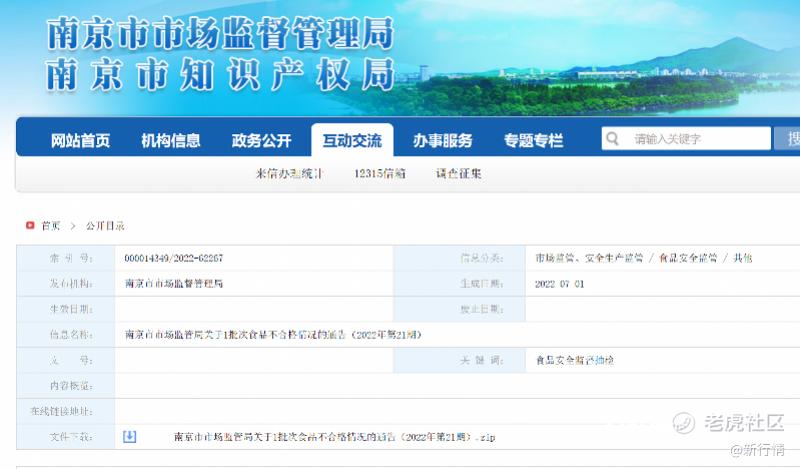Click the 索引号 label cell
This screenshot has width=800, height=469.
coord(66,258)
